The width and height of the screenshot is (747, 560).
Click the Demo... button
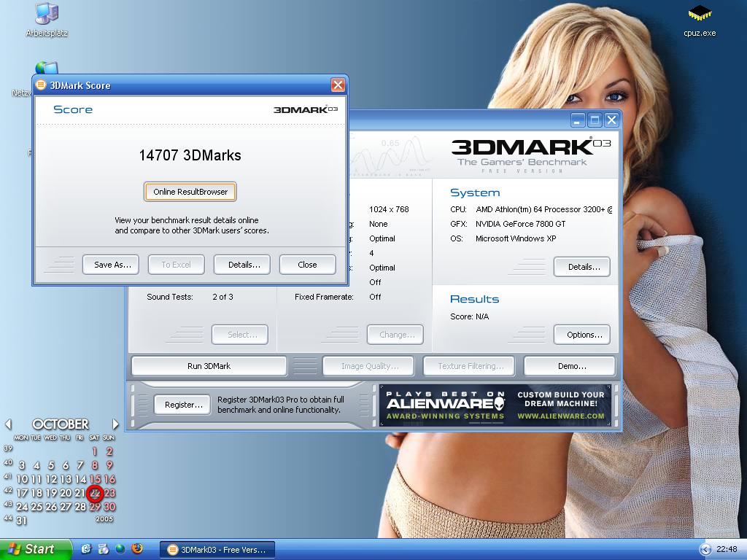tap(570, 366)
